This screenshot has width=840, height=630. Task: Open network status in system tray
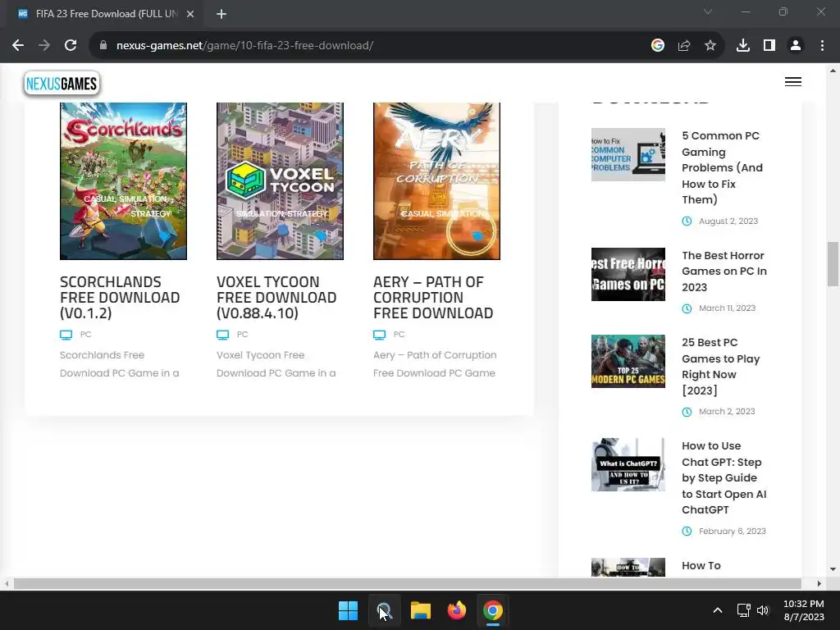(x=743, y=610)
